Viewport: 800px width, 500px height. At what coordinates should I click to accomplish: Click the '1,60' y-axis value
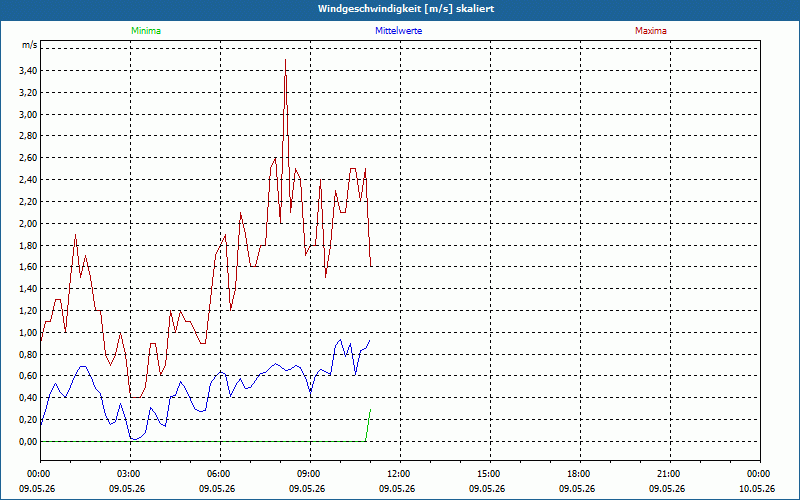(x=28, y=267)
